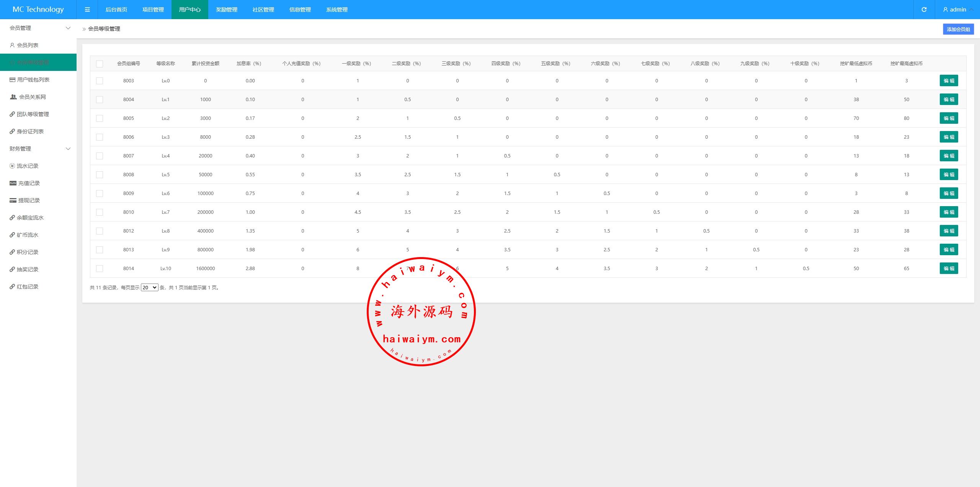Open the 系统管理 top menu
This screenshot has height=487, width=980.
(x=337, y=10)
